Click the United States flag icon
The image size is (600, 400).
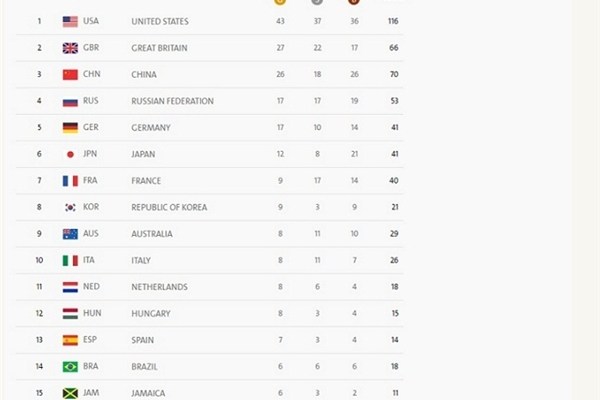70,21
